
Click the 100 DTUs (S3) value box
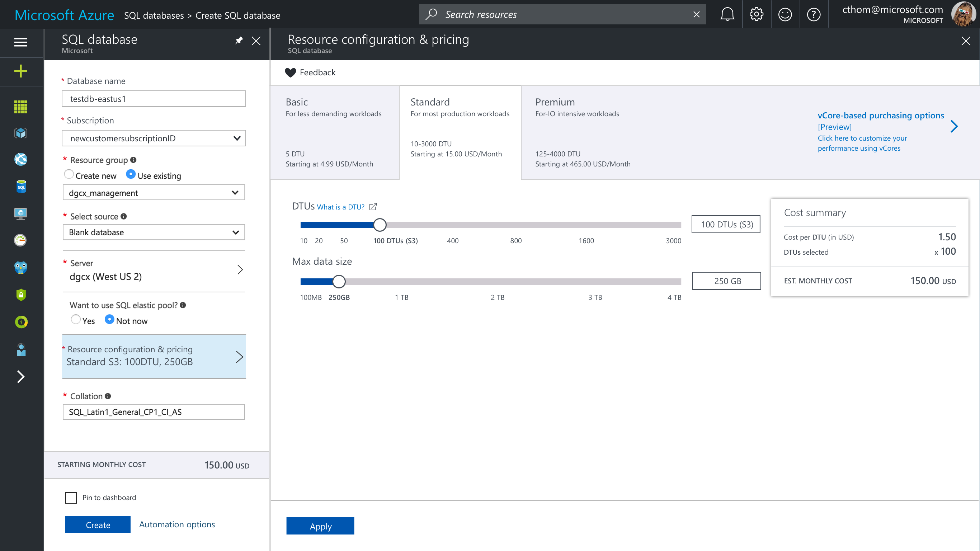726,224
